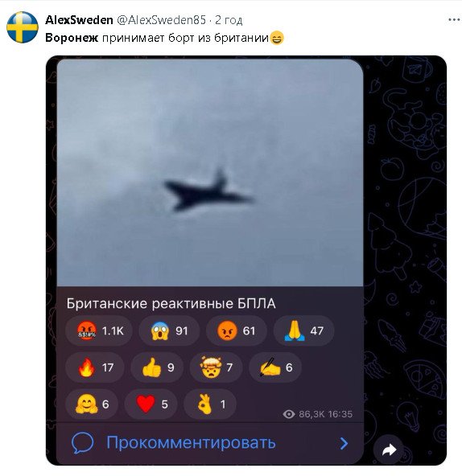Select the hugging face reaction with 6
This screenshot has width=462, height=476.
(x=92, y=404)
